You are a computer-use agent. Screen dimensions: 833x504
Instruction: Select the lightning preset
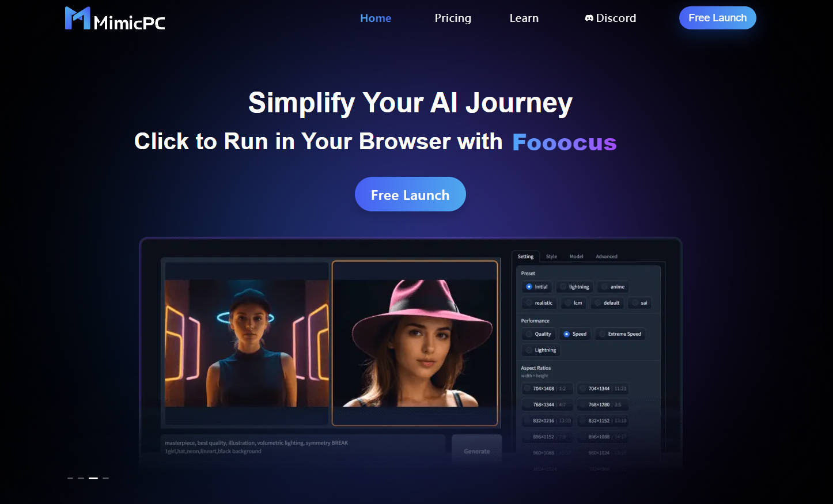(575, 287)
